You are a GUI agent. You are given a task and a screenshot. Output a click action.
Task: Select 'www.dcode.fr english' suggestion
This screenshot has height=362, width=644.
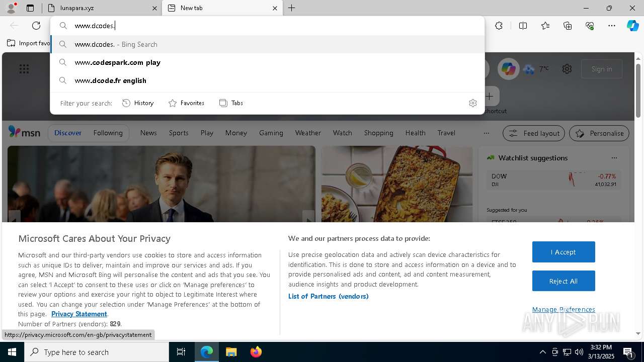coord(267,80)
